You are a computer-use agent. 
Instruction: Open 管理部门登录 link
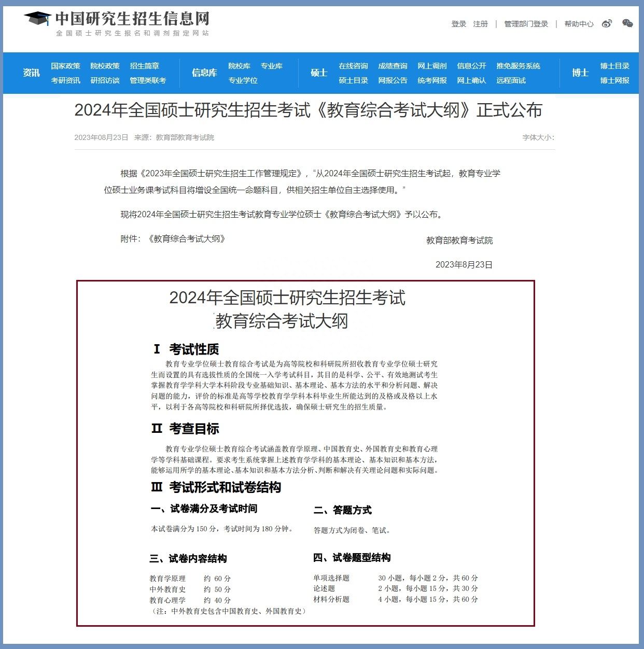(x=526, y=24)
